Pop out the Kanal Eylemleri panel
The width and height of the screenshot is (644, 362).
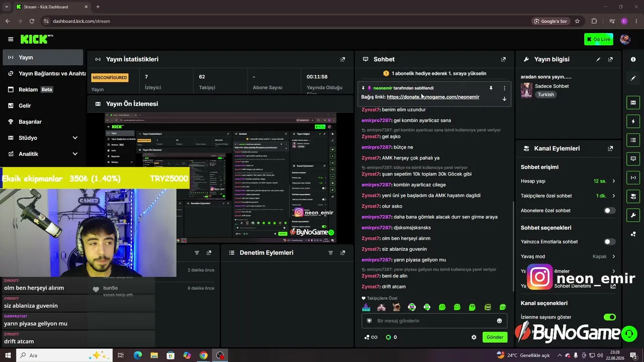pos(610,148)
